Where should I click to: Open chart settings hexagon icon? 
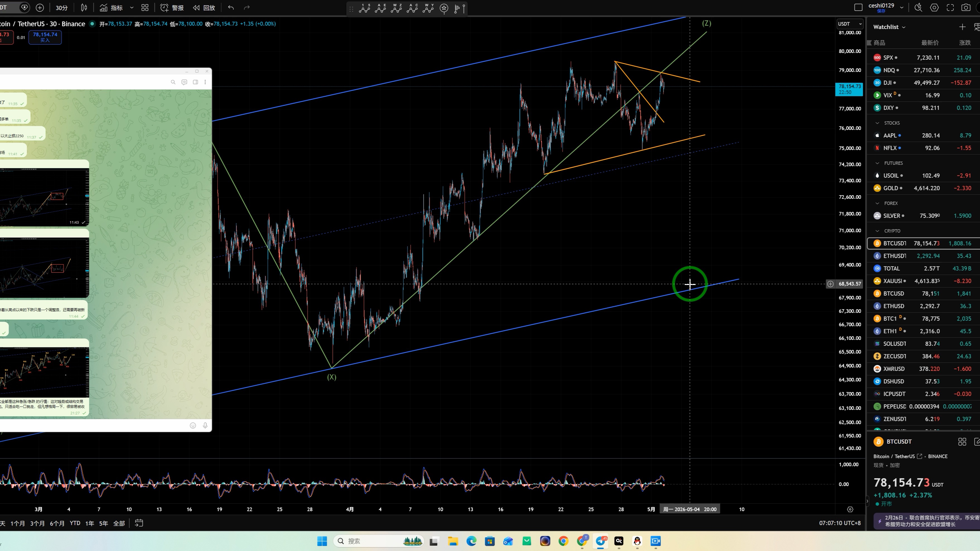[934, 7]
